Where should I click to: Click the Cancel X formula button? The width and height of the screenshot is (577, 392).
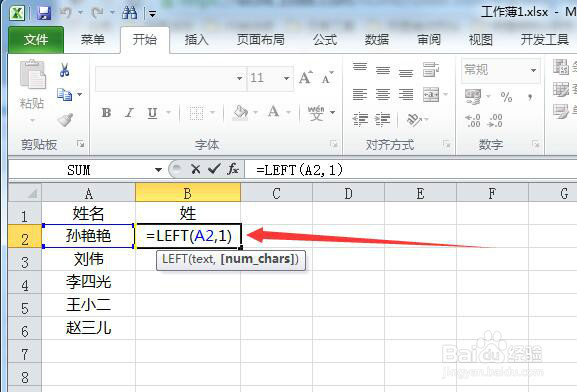195,169
